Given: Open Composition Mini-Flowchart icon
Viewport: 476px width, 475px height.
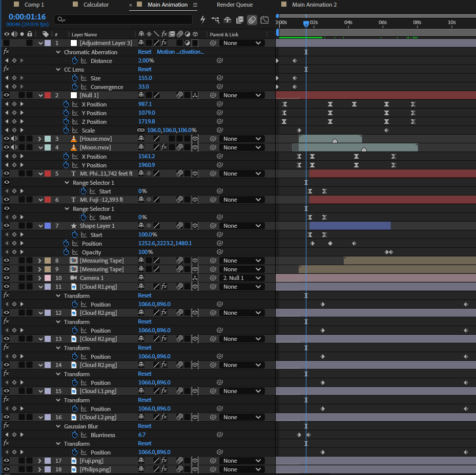Looking at the screenshot, I should [215, 20].
